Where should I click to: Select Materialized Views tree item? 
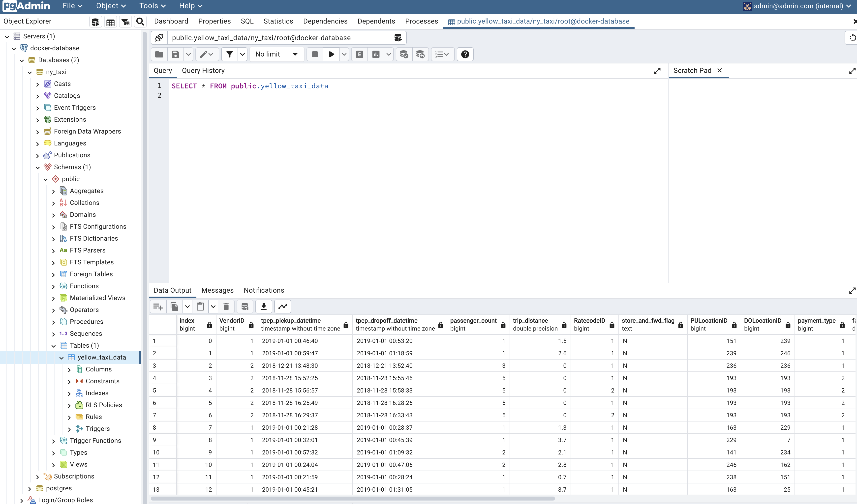(97, 298)
